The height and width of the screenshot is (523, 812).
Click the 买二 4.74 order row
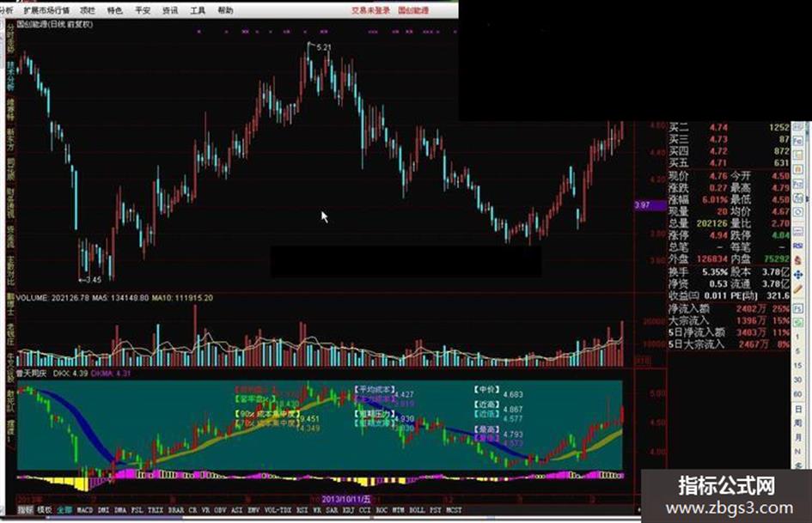point(729,127)
